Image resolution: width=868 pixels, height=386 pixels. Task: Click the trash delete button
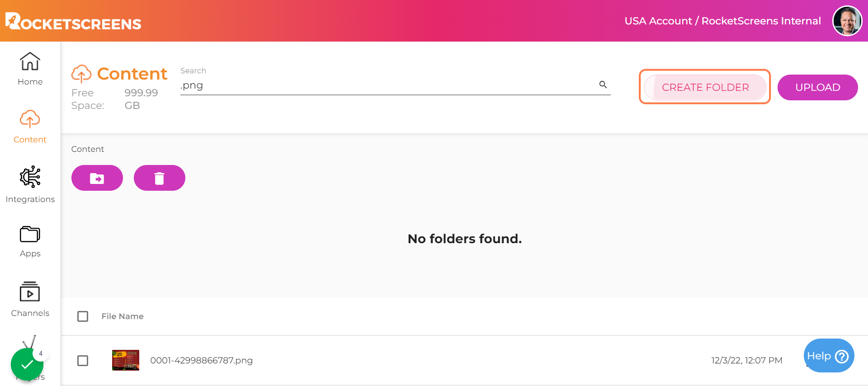[x=160, y=178]
